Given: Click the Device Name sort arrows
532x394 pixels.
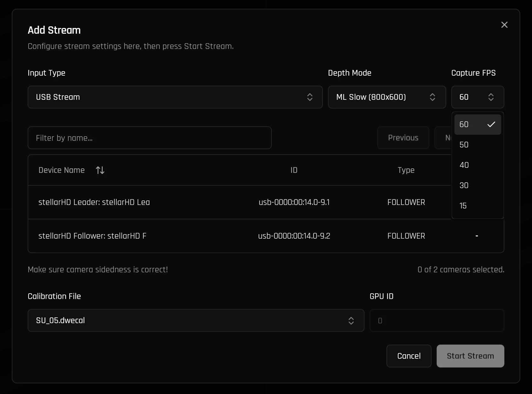Looking at the screenshot, I should coord(100,170).
